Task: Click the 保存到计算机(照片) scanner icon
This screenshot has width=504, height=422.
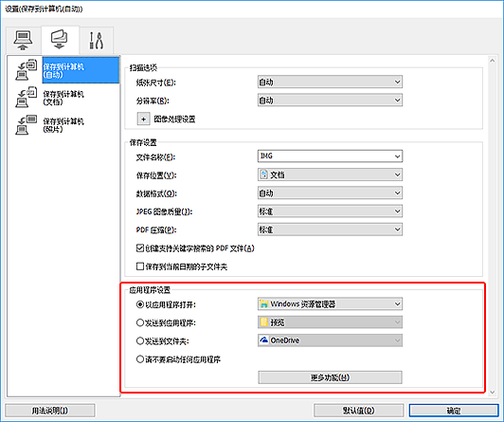Action: tap(26, 125)
